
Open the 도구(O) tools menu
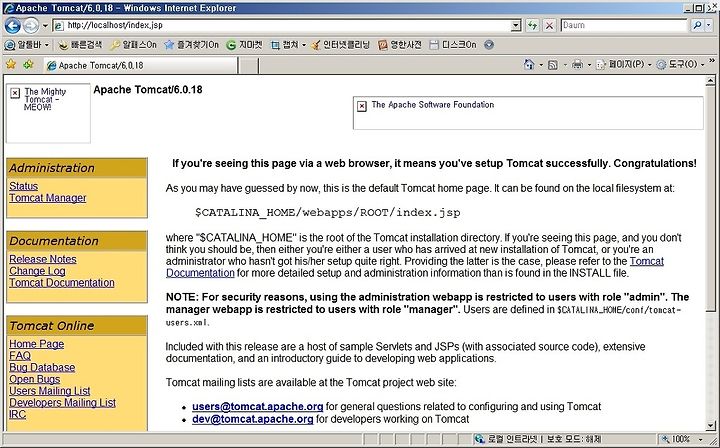pyautogui.click(x=681, y=65)
